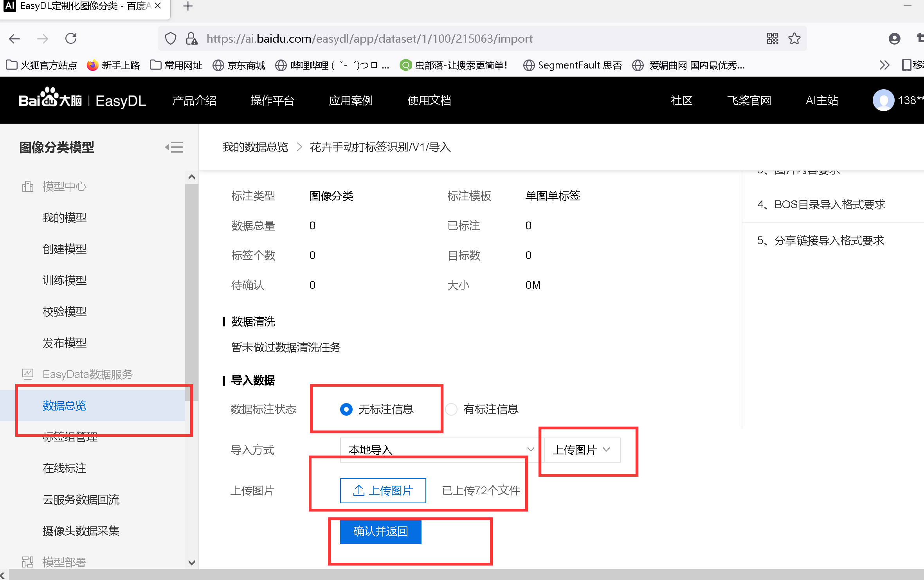Open the highlighted 上传图片 dropdown arrow
Viewport: 924px width, 580px height.
pos(607,450)
